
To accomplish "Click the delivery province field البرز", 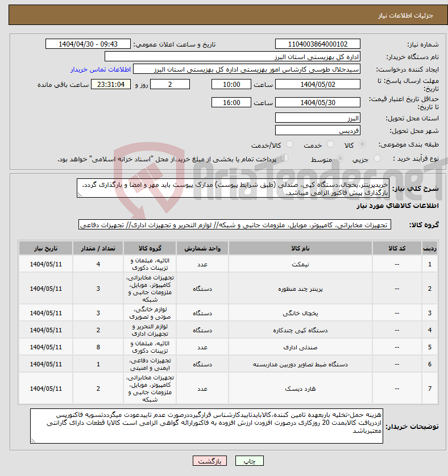I will click(318, 118).
